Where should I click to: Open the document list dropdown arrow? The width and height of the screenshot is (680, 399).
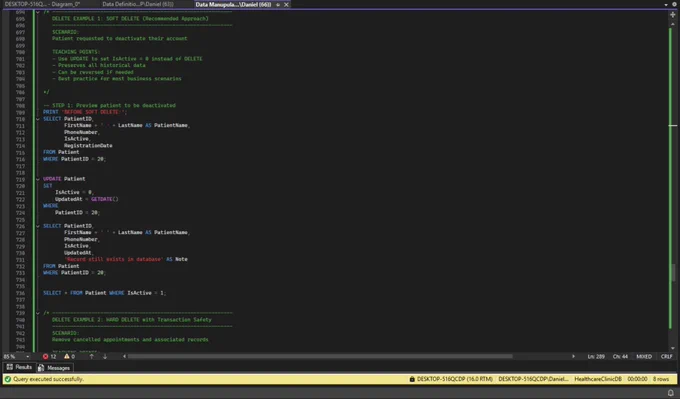(666, 4)
